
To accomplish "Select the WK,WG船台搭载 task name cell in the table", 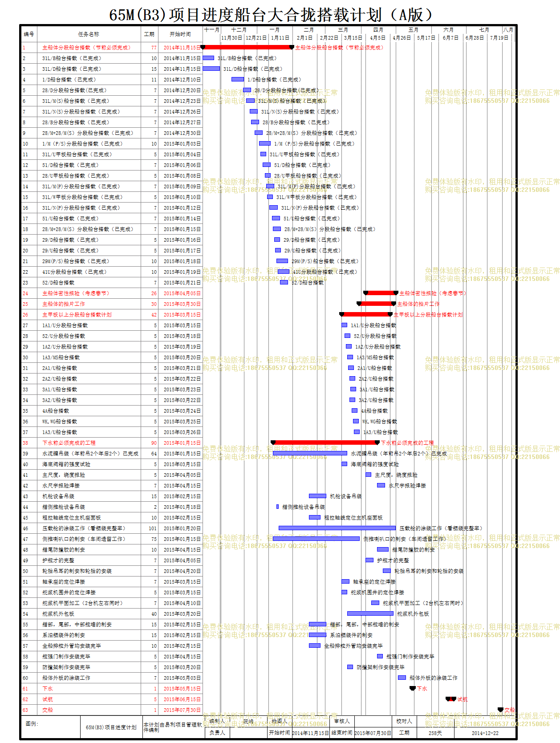I will coord(89,422).
